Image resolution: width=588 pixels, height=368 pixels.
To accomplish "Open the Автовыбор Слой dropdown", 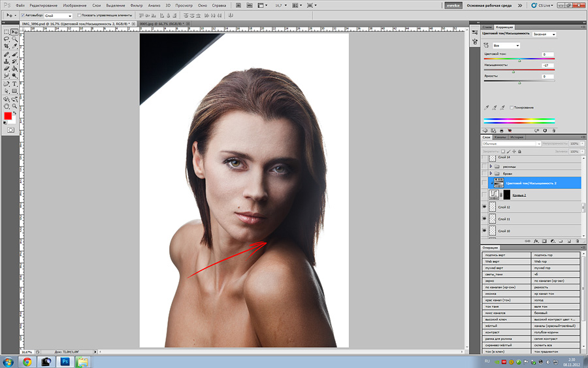I will [x=58, y=16].
